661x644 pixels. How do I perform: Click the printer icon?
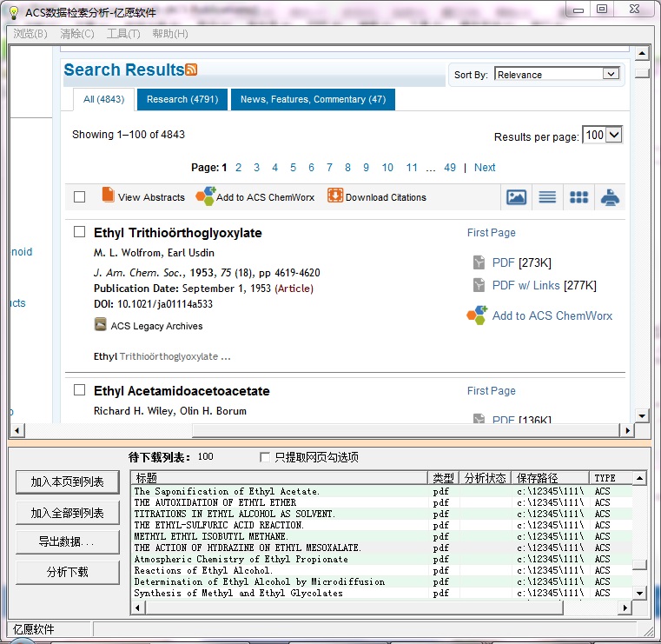click(x=610, y=197)
